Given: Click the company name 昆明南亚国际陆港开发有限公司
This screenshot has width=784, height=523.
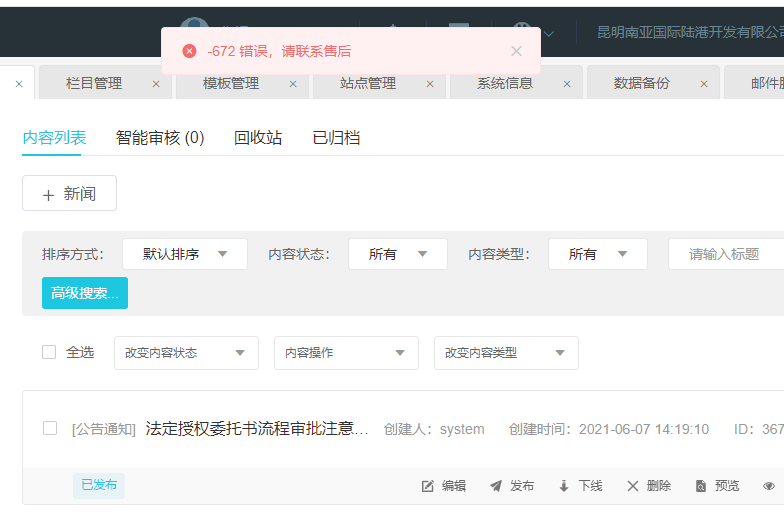Looking at the screenshot, I should click(690, 32).
